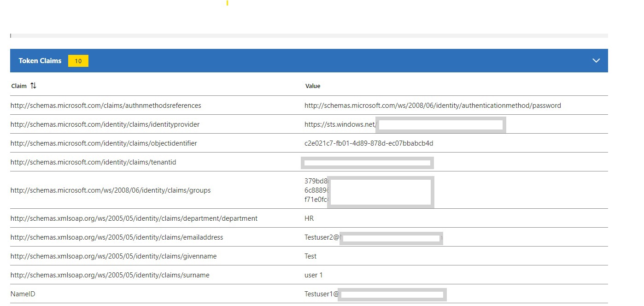
Task: Select the givenname claim value Test
Action: coord(310,256)
